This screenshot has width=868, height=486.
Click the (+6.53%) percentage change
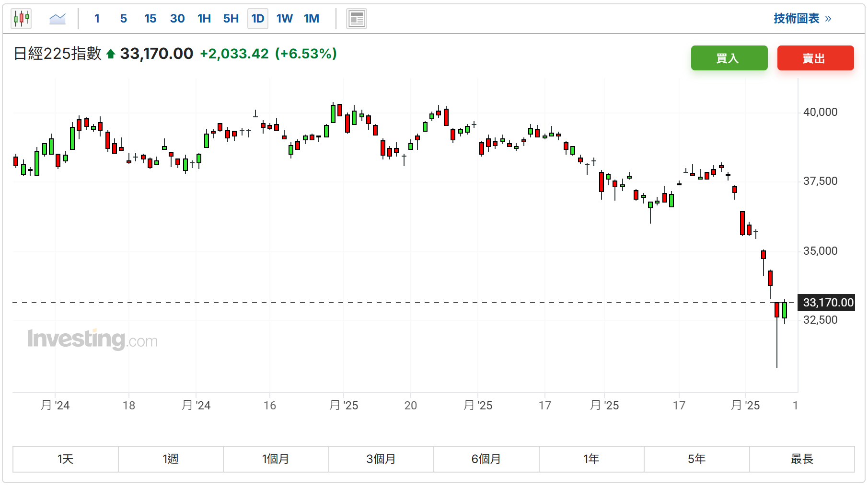[306, 54]
